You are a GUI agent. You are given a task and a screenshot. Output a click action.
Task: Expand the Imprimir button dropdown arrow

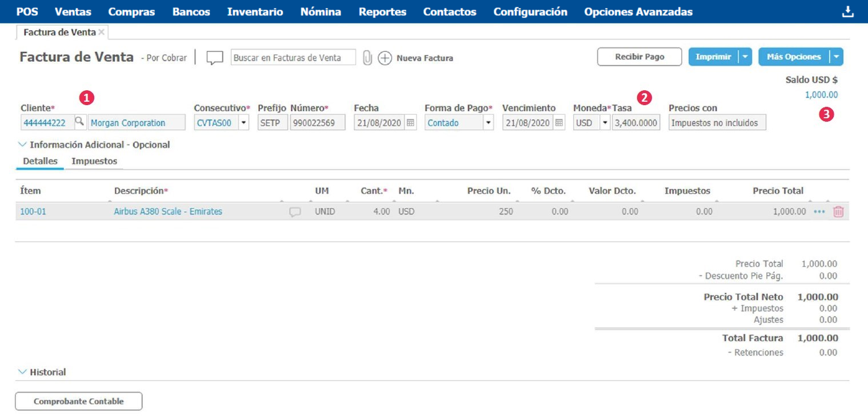tap(745, 57)
